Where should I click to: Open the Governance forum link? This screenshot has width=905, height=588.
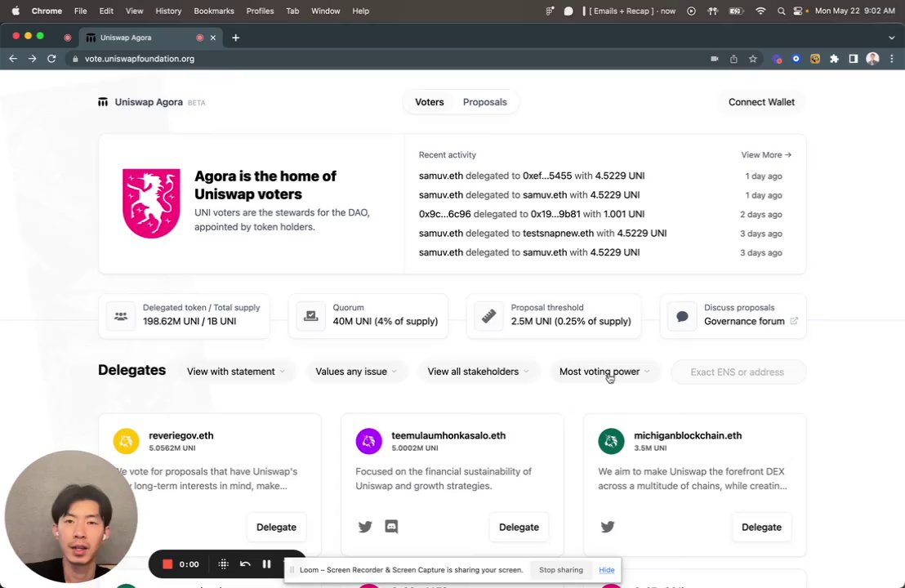click(x=744, y=321)
